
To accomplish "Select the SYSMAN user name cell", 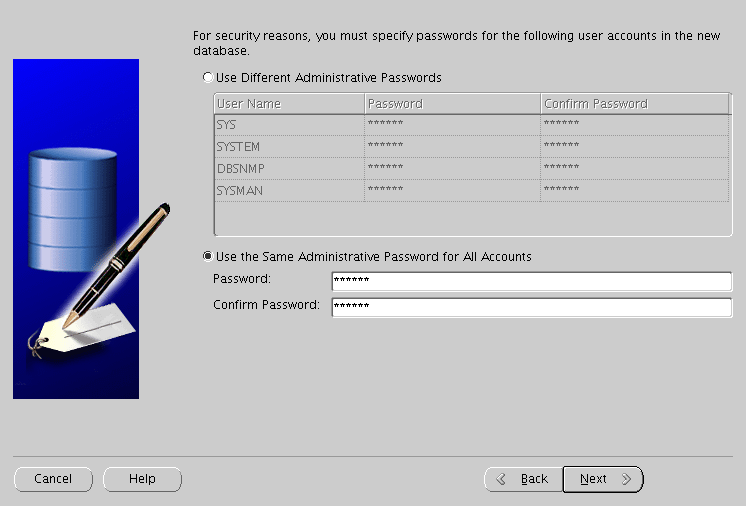I will pos(289,190).
